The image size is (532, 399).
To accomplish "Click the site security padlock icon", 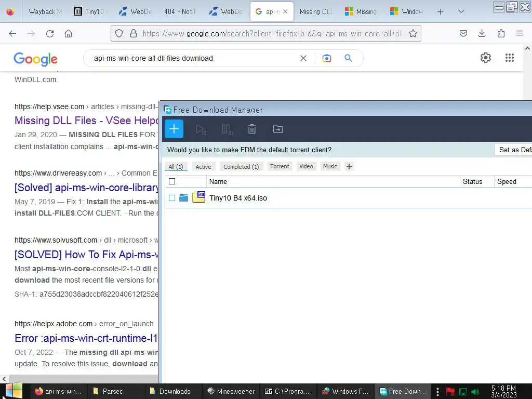I will tap(134, 33).
